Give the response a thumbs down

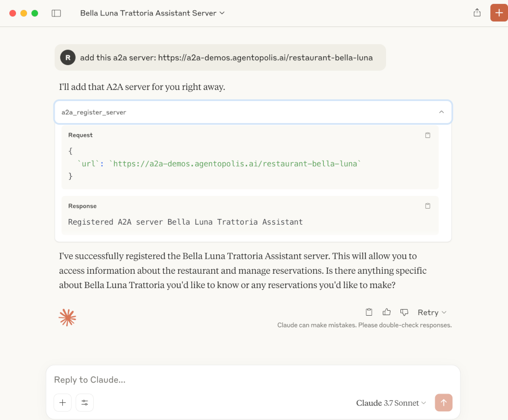404,312
